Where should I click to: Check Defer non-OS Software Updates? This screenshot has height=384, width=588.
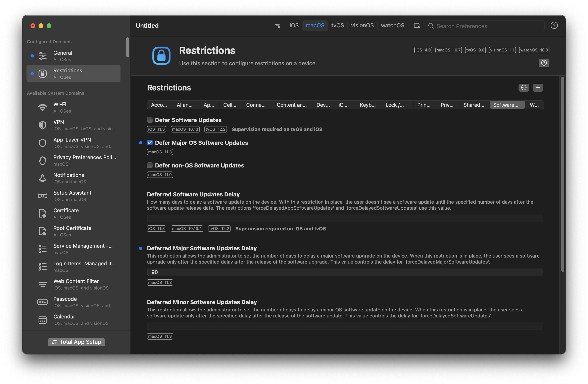(150, 165)
